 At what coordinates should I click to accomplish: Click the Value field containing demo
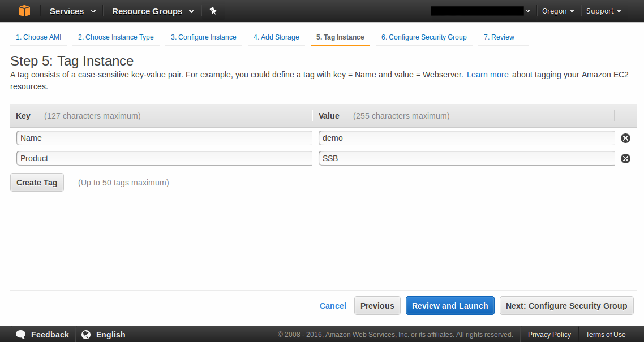point(466,138)
